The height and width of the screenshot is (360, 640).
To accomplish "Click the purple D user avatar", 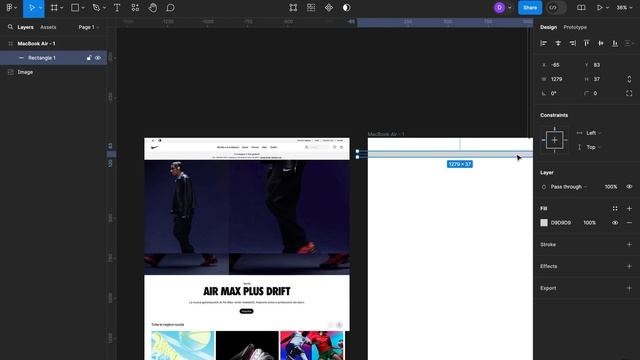I will pyautogui.click(x=499, y=8).
